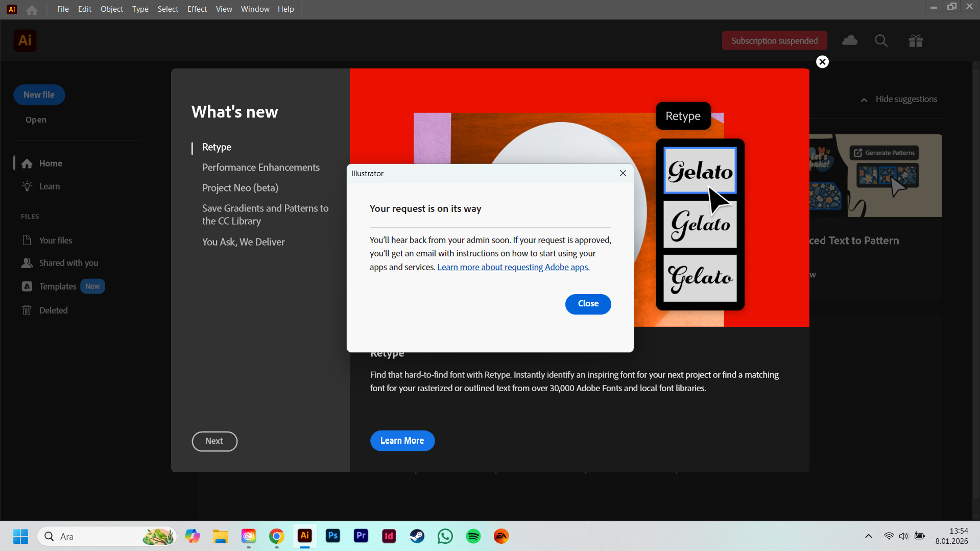Viewport: 980px width, 551px height.
Task: Open WhatsApp from the taskbar
Action: 445,536
